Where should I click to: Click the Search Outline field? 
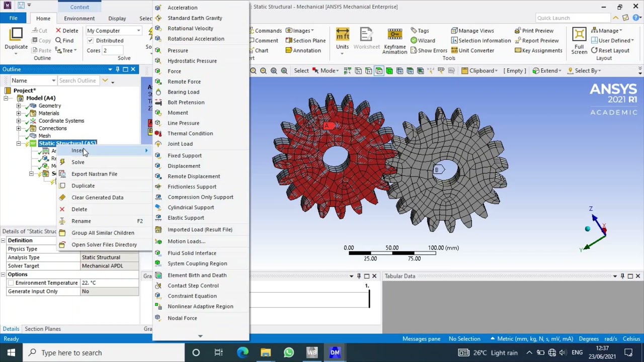(78, 80)
